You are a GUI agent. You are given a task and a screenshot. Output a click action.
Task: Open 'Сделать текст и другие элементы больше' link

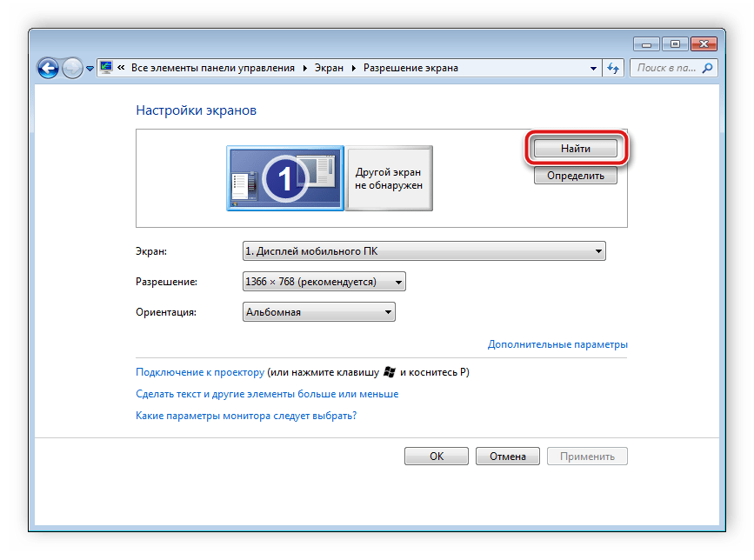pos(267,394)
